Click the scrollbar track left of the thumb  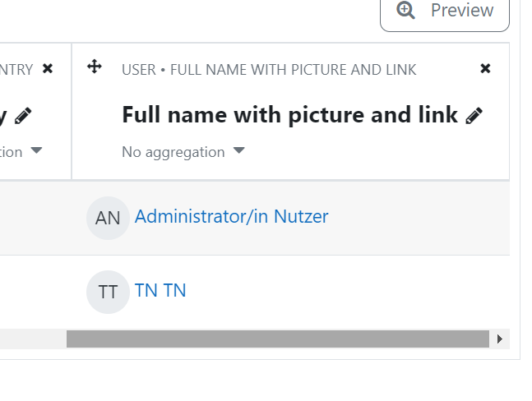(x=33, y=339)
